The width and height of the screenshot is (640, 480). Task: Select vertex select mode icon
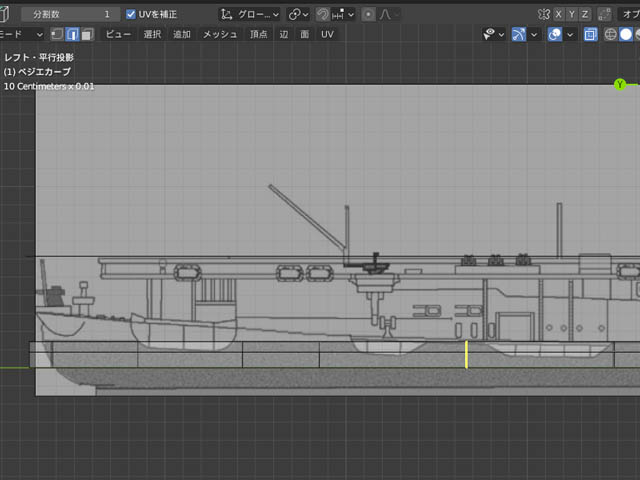pos(57,34)
